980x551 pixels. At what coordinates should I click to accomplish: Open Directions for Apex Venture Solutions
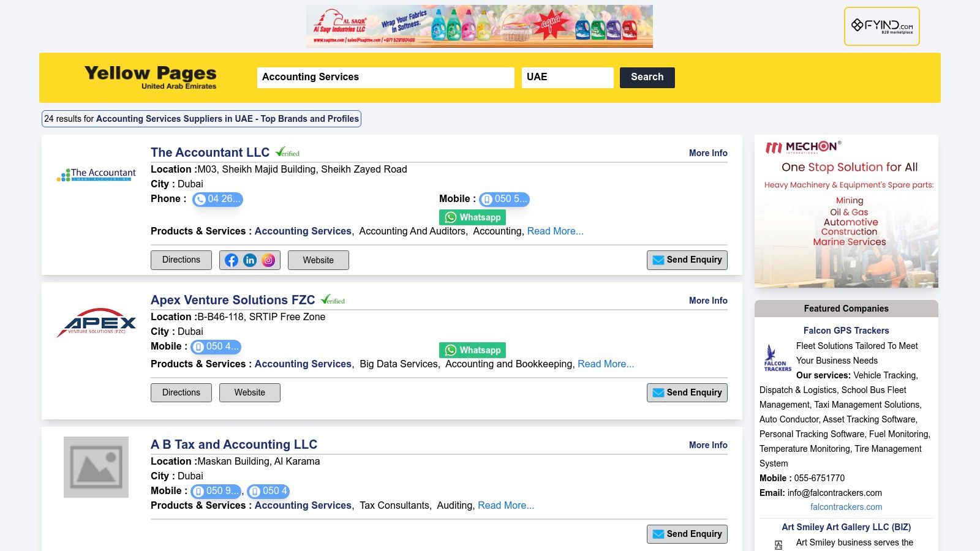181,392
